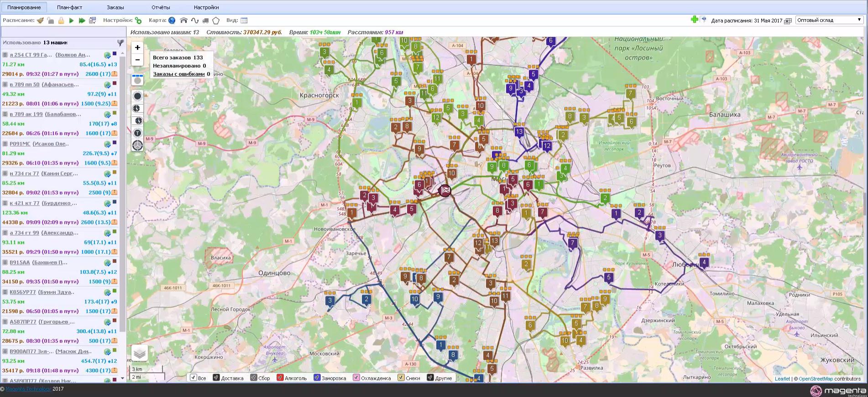868x397 pixels.
Task: Toggle the Алкоголь filter checkbox
Action: click(280, 378)
